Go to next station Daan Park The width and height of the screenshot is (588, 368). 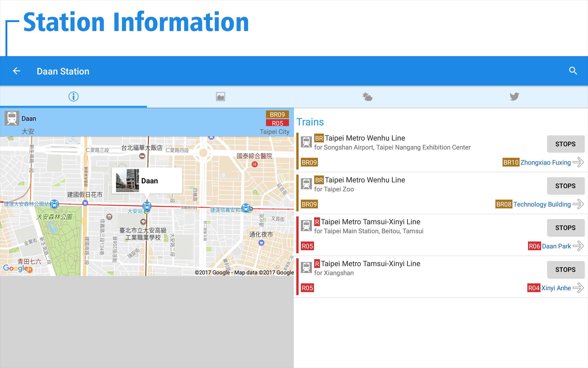tap(556, 246)
